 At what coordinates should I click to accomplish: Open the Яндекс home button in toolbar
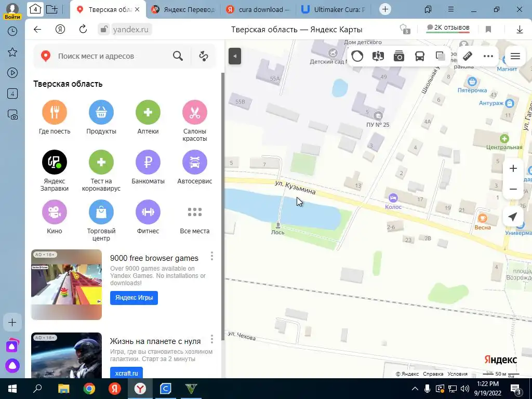pyautogui.click(x=60, y=29)
